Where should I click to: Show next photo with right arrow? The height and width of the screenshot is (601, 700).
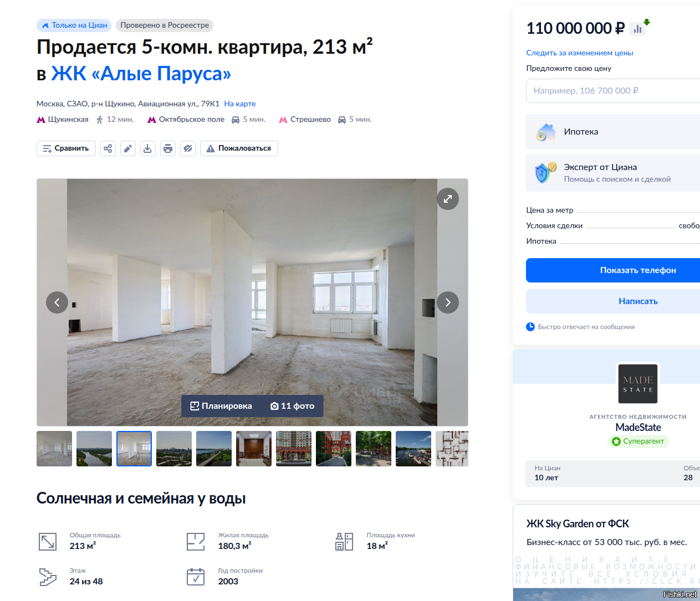click(448, 302)
